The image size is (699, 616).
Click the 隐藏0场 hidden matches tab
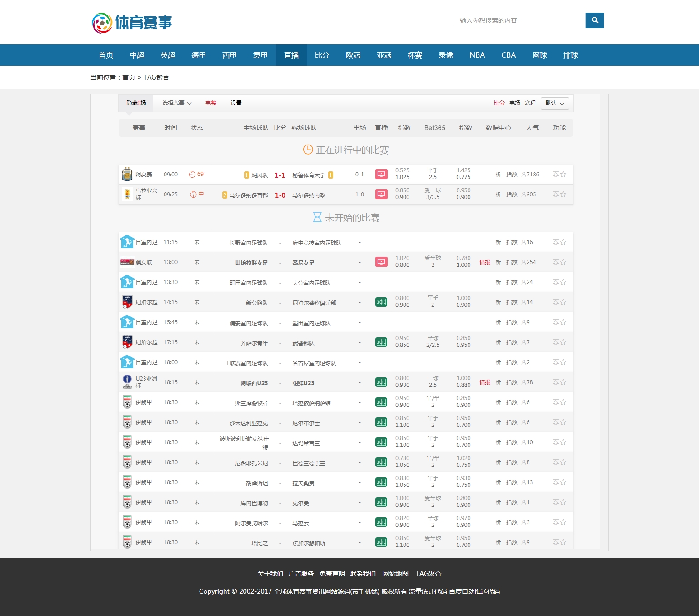click(136, 103)
